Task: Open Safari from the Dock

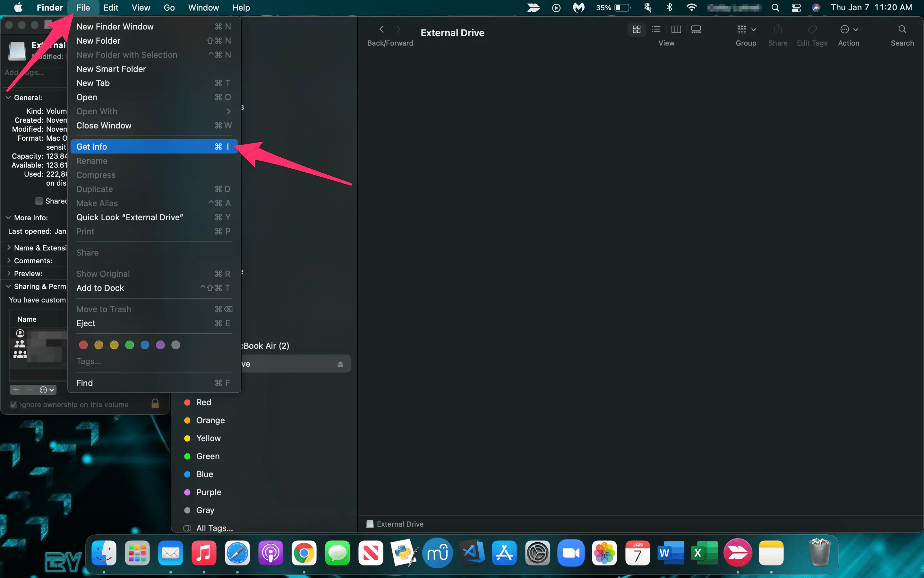Action: point(237,553)
